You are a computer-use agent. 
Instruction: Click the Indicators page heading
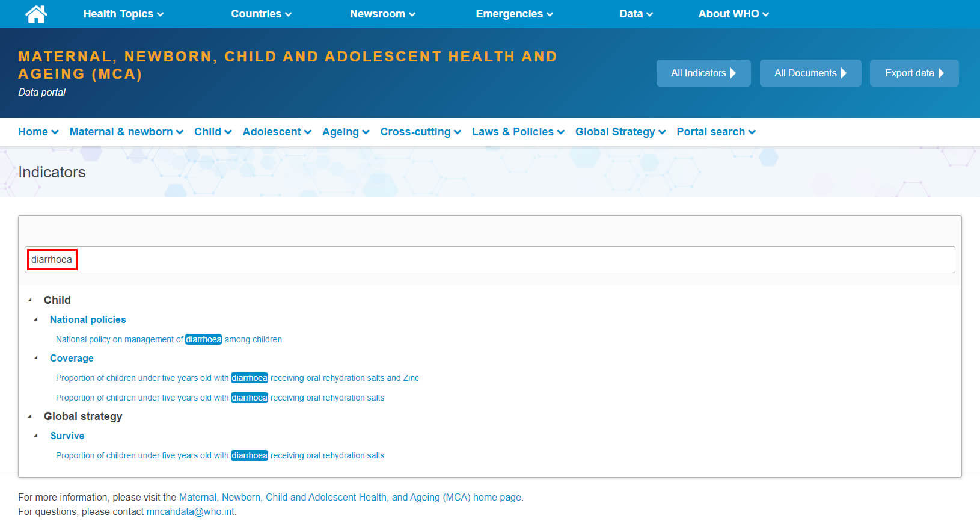pos(52,172)
